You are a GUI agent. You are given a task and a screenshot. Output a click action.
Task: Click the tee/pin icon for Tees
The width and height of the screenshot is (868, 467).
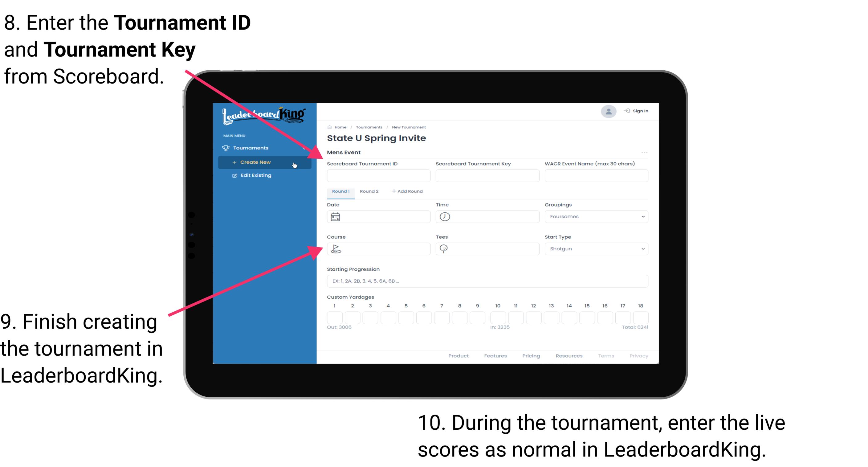pyautogui.click(x=445, y=248)
